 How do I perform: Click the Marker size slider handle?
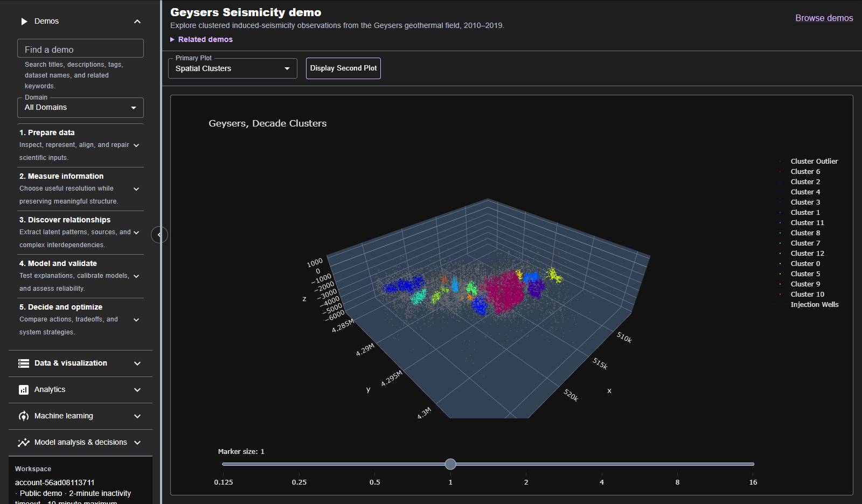click(450, 464)
